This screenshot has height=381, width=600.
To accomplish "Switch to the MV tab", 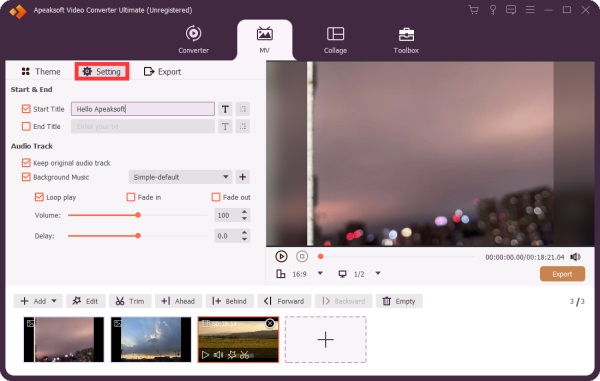I will (264, 40).
